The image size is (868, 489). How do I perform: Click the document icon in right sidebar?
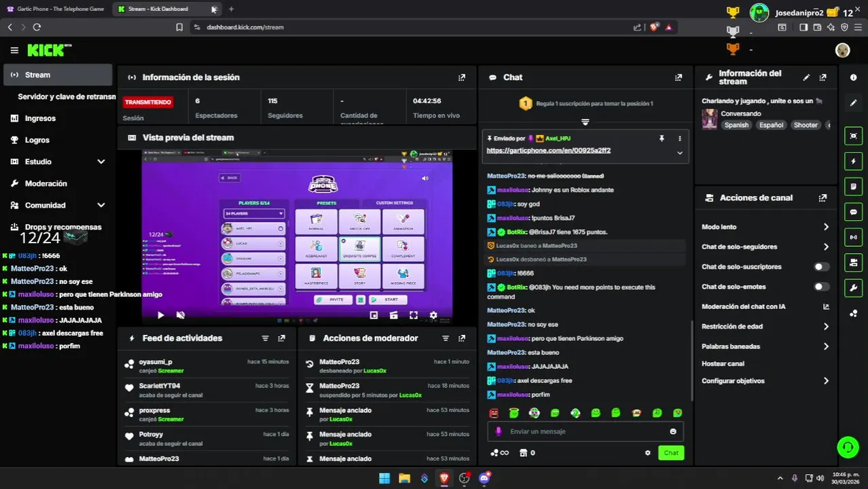pos(854,186)
